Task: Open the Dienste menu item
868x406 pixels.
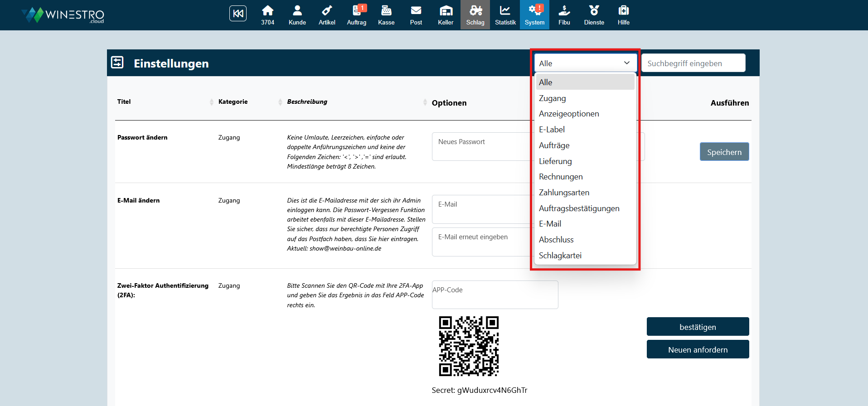Action: coord(594,15)
